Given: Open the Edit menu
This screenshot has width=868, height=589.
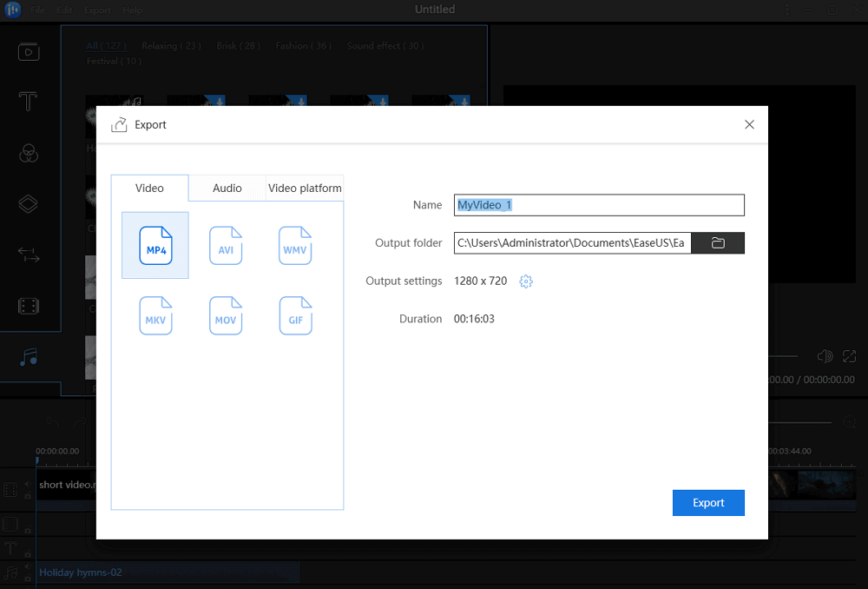Looking at the screenshot, I should (64, 10).
